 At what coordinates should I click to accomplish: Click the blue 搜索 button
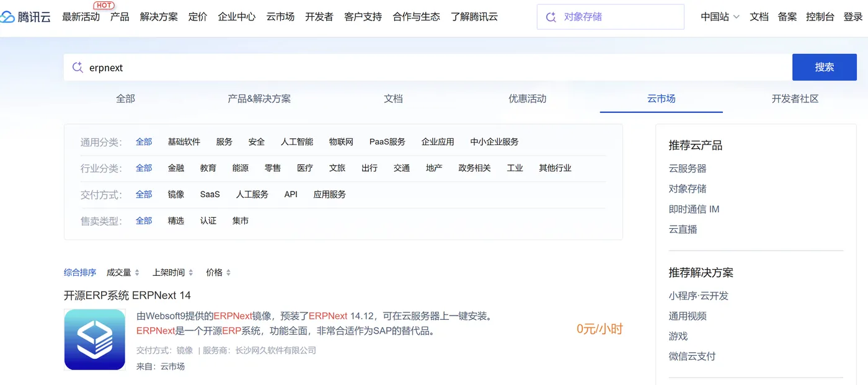coord(825,67)
